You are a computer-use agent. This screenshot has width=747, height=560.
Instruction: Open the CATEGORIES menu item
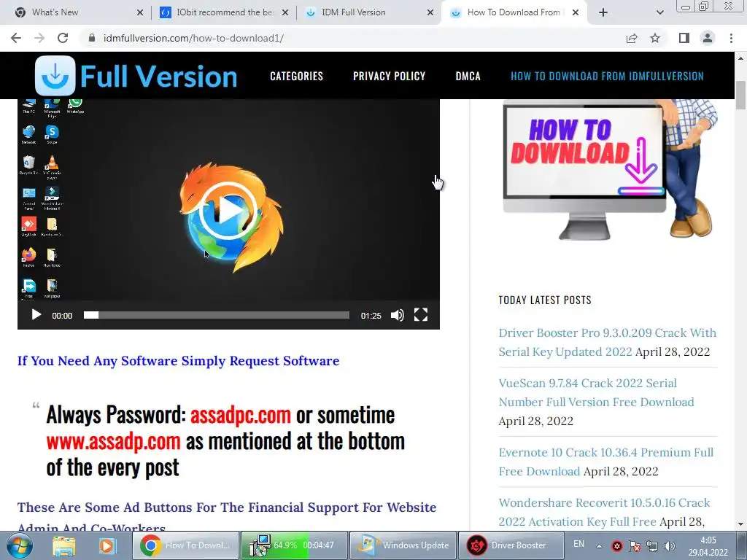tap(296, 76)
